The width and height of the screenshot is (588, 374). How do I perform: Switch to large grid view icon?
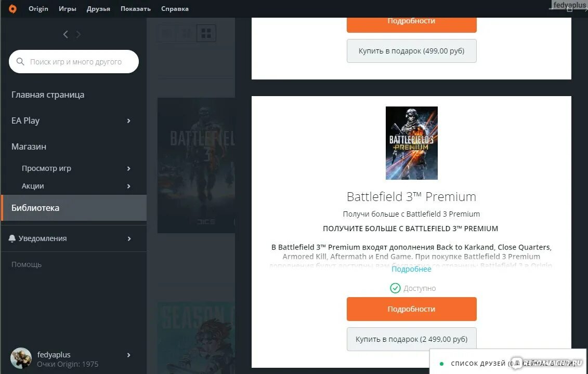click(x=206, y=33)
